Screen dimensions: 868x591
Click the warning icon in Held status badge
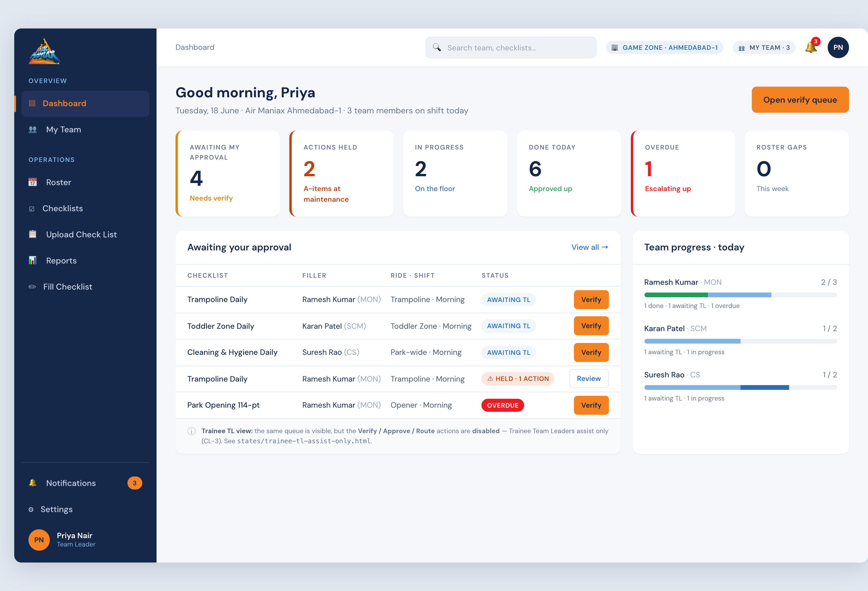tap(490, 379)
